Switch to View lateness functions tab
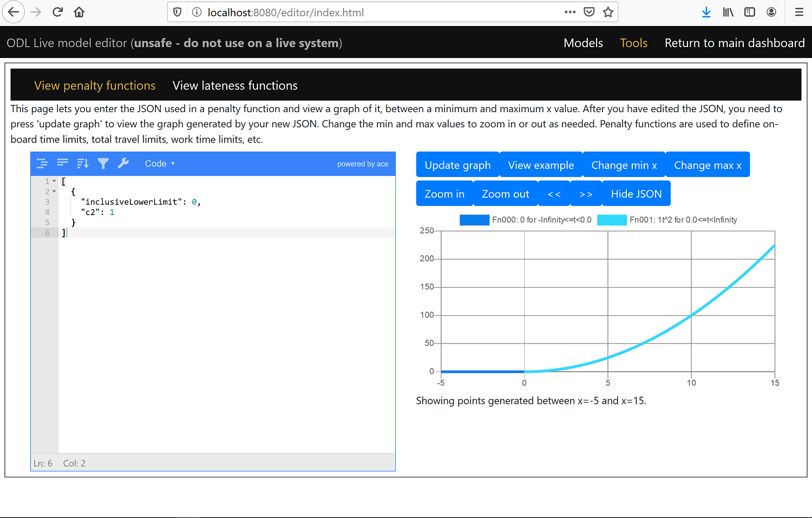The width and height of the screenshot is (812, 518). (235, 86)
